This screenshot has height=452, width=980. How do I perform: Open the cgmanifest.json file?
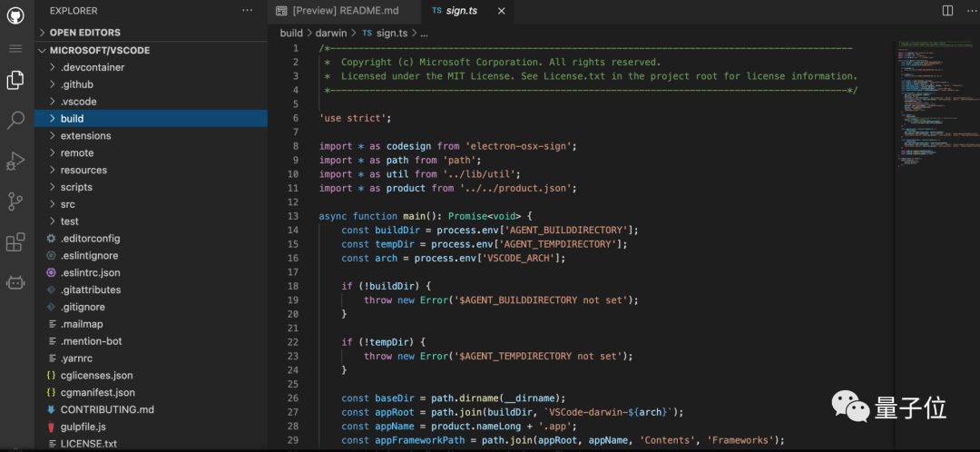pos(151,393)
